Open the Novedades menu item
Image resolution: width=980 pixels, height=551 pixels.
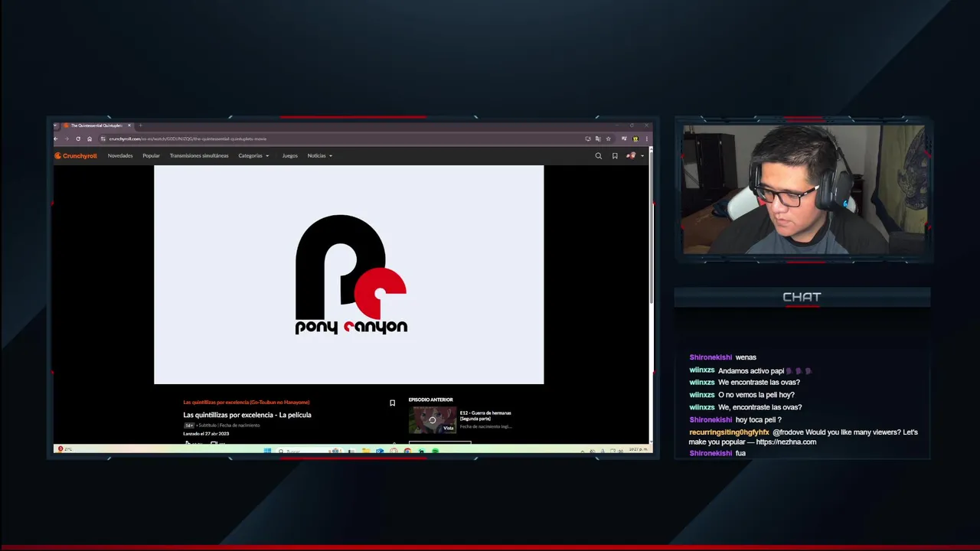pos(120,155)
